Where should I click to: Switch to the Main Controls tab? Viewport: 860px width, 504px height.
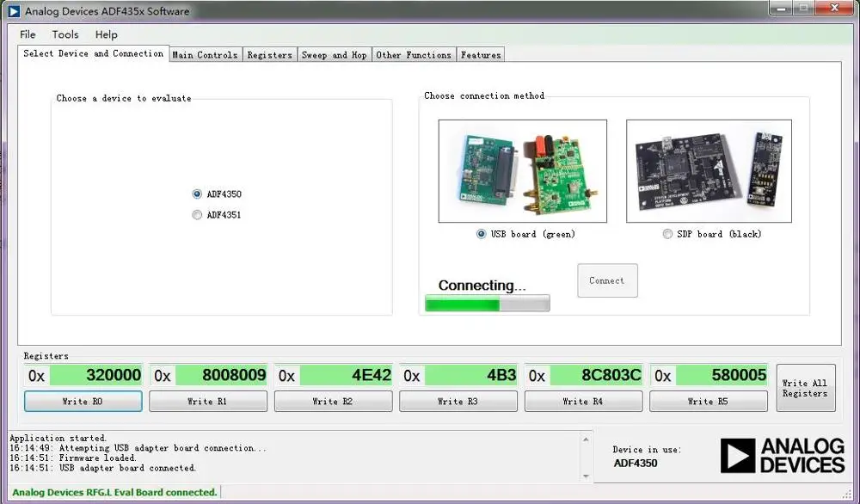pyautogui.click(x=206, y=55)
